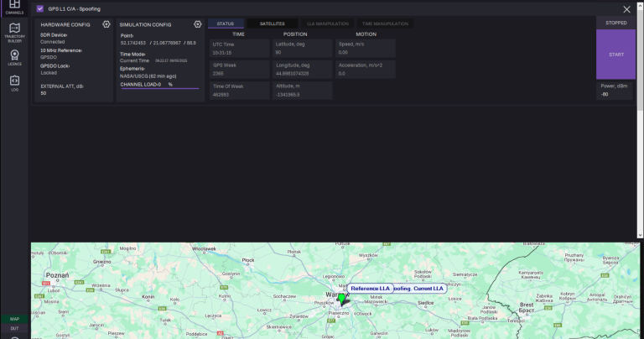Open Simulation Config settings gear
This screenshot has height=339, width=644.
(198, 24)
